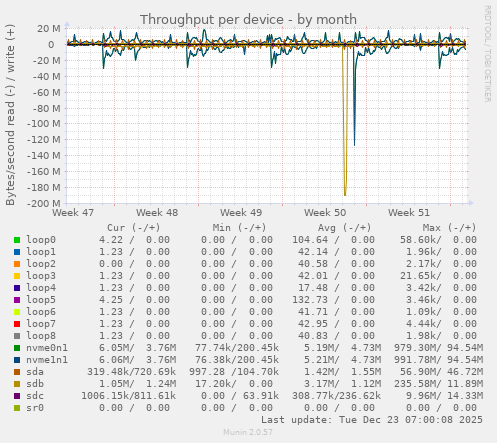Select the 'loop2' device label
Image resolution: width=497 pixels, height=443 pixels.
click(x=41, y=264)
